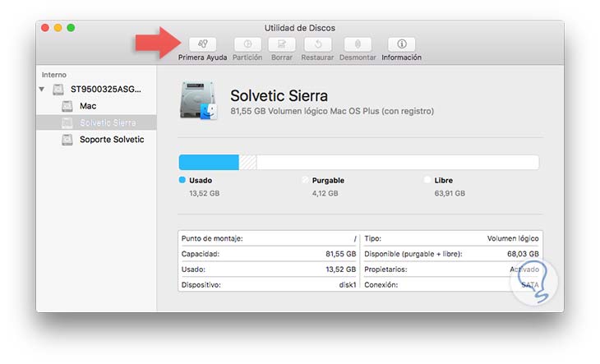
Task: Click the Borrar erase icon
Action: click(282, 44)
